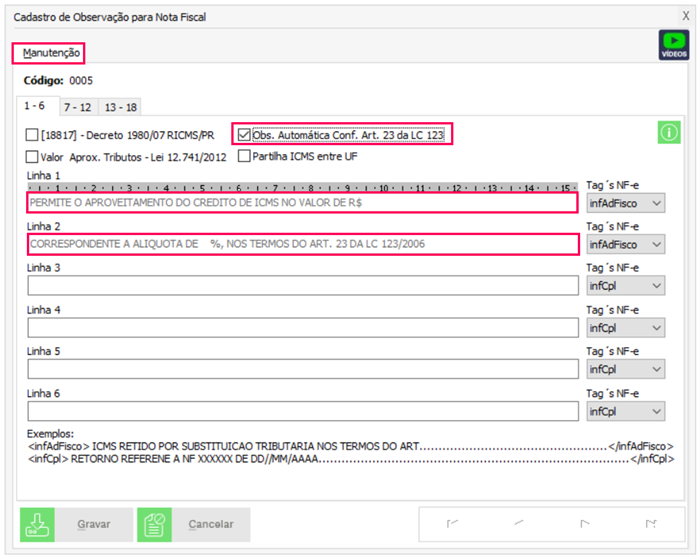Viewport: 700px width, 560px height.
Task: Go to the next record navigation arrow
Action: 585,523
